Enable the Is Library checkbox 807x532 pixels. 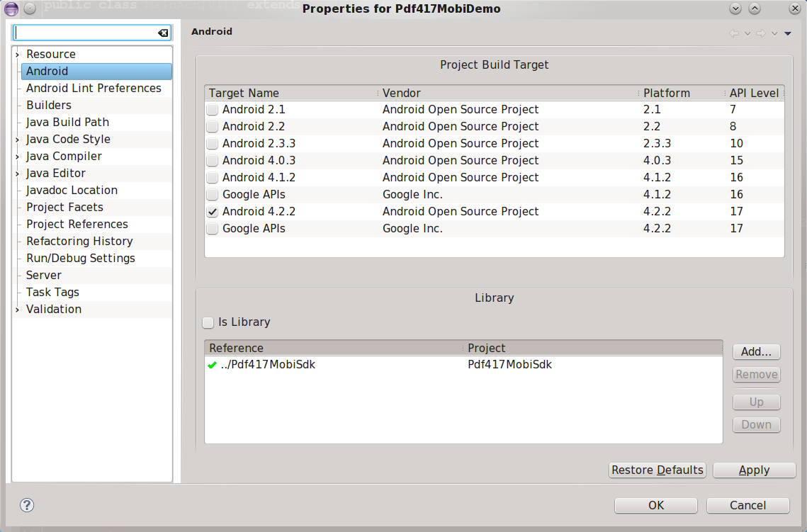[208, 322]
